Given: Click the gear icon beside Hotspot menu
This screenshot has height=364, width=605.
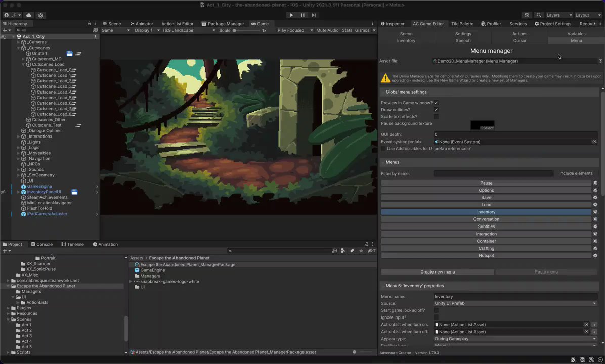Looking at the screenshot, I should click(x=595, y=256).
